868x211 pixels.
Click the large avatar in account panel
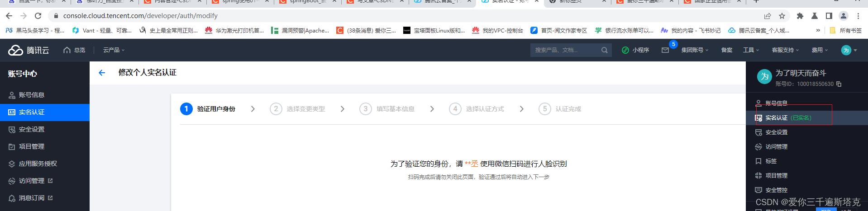pos(764,77)
